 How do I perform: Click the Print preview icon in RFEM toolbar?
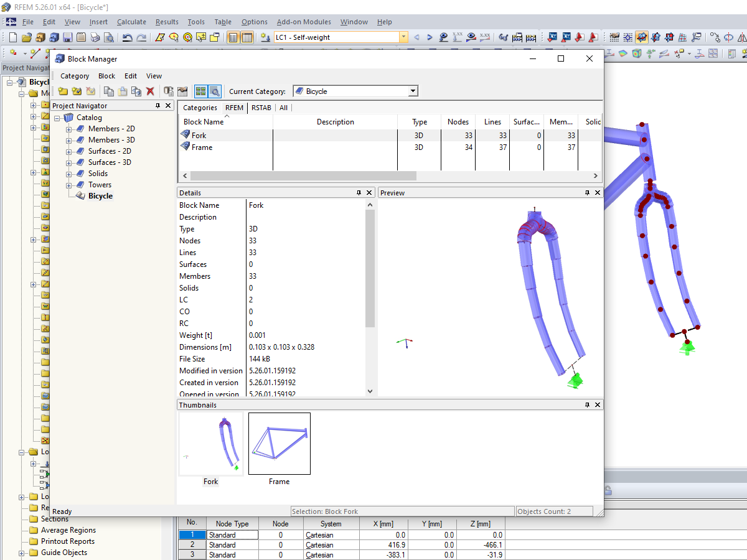pyautogui.click(x=108, y=37)
